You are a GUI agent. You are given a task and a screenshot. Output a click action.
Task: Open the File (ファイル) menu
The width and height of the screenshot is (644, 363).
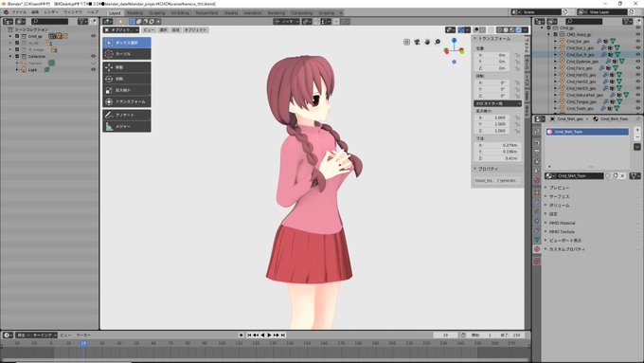[x=19, y=12]
